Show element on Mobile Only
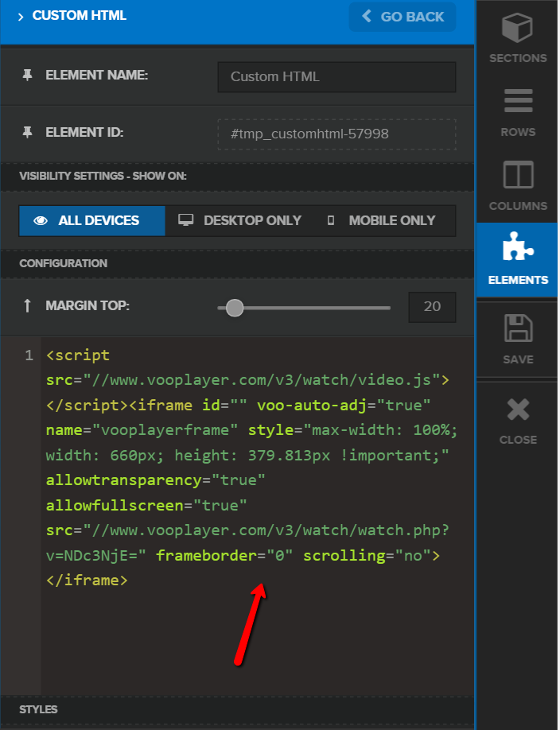Screen dimensions: 560x730 [382, 221]
